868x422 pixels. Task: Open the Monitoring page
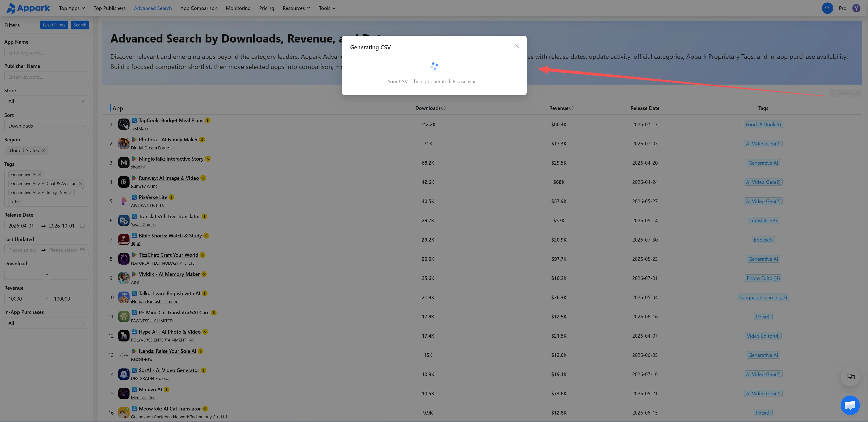[238, 8]
